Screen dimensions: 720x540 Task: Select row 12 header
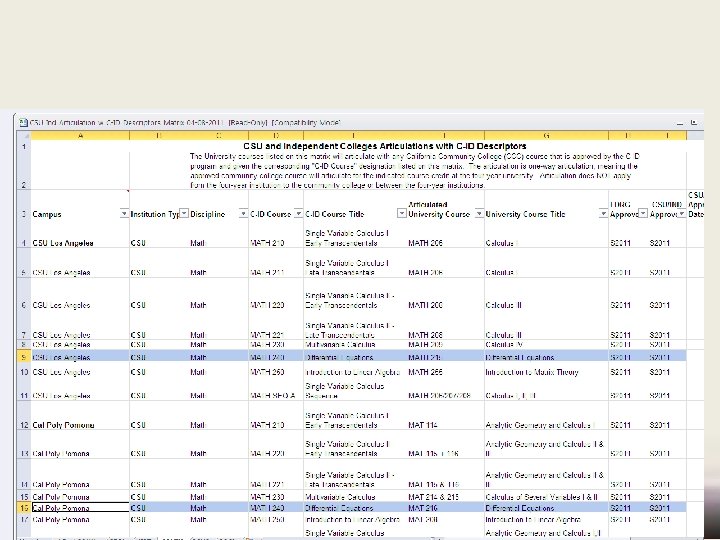click(23, 416)
